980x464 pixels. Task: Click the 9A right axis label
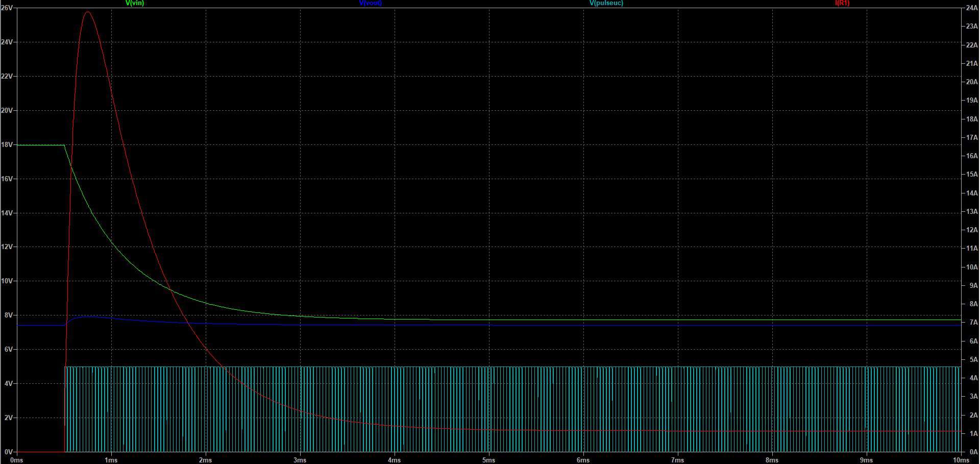pyautogui.click(x=973, y=285)
